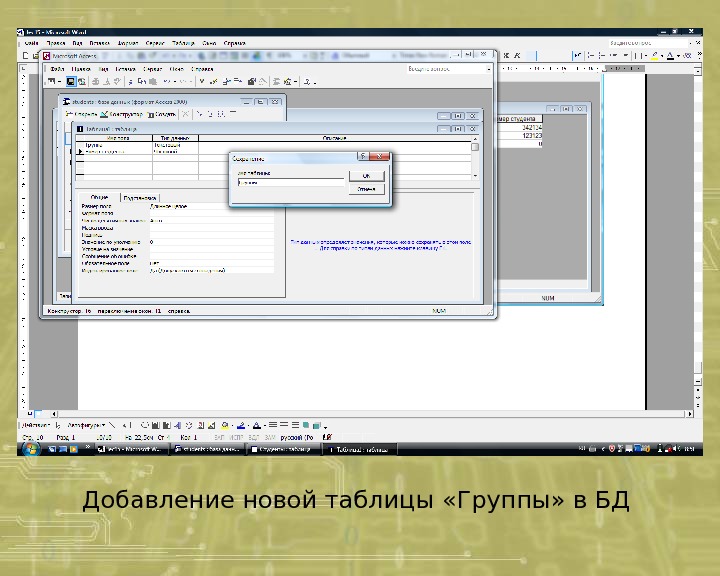
Task: Click the Help icon at Access toolbar end
Action: pos(307,82)
